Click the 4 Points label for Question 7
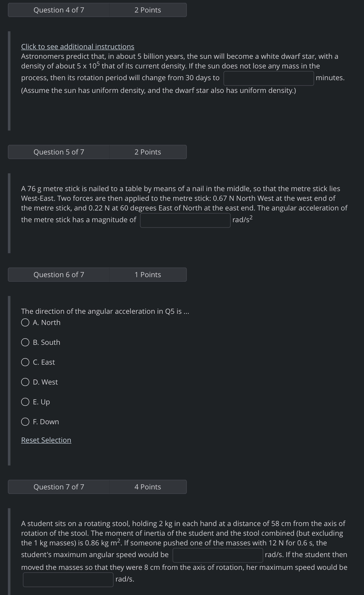This screenshot has height=595, width=364. 148,487
